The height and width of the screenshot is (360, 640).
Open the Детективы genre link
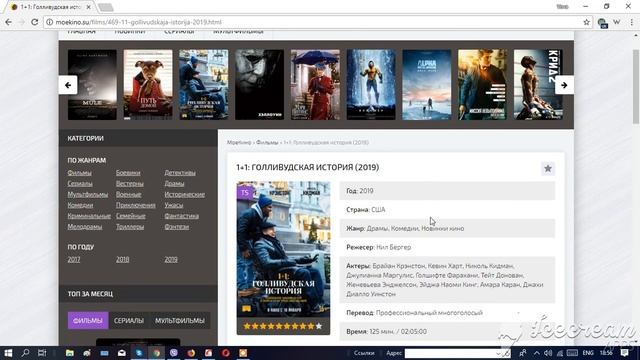coord(180,173)
